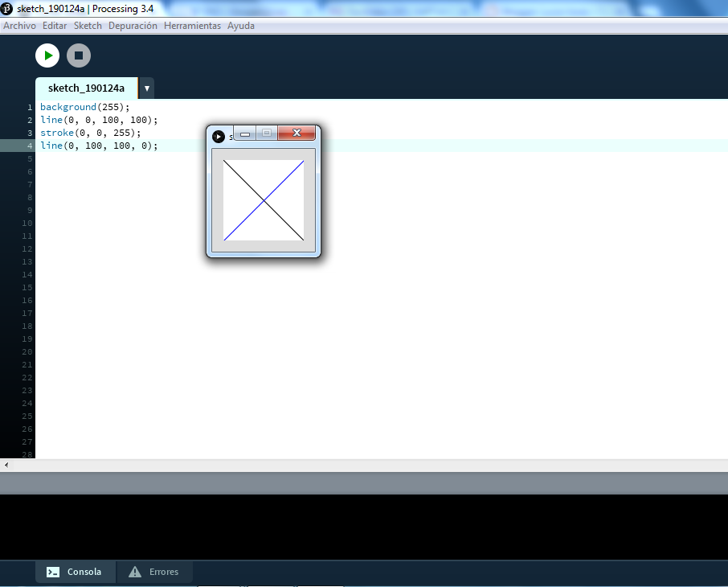Click line number 4 in the gutter
Viewport: 728px width, 587px height.
coord(30,146)
